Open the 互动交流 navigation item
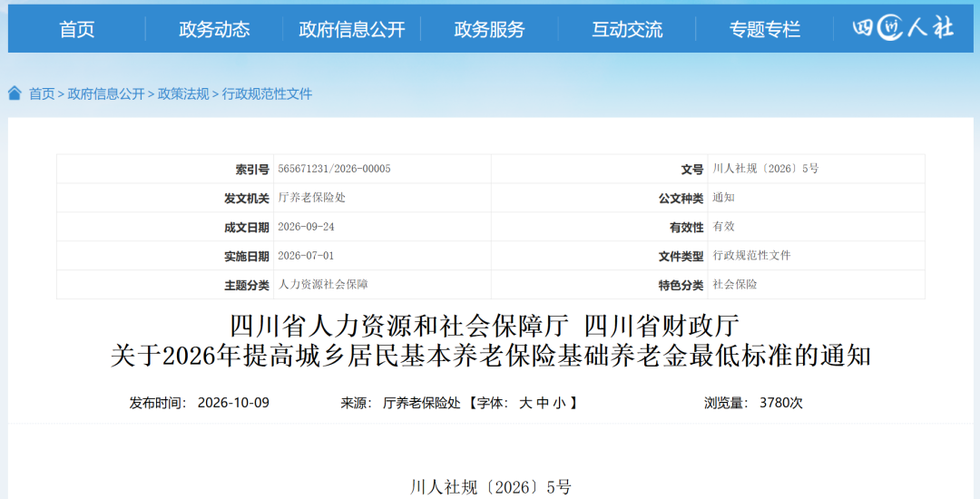This screenshot has height=499, width=980. click(627, 29)
